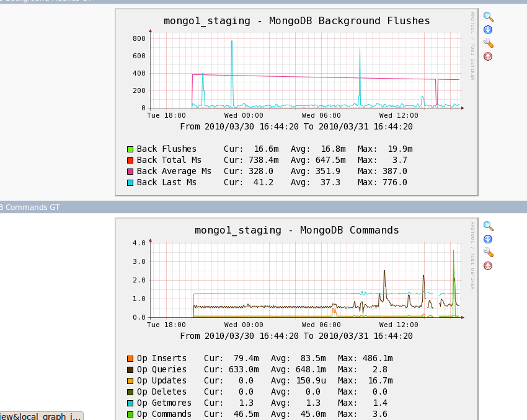This screenshot has width=527, height=420.
Task: Click the brown Op Queries legend swatch
Action: pos(130,370)
